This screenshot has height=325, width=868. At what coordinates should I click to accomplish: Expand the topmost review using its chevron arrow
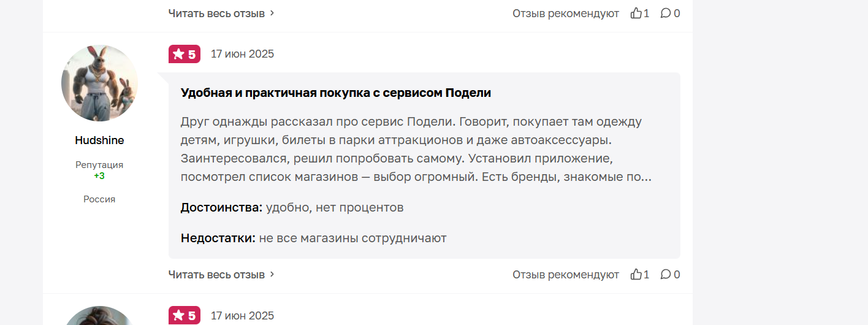273,13
